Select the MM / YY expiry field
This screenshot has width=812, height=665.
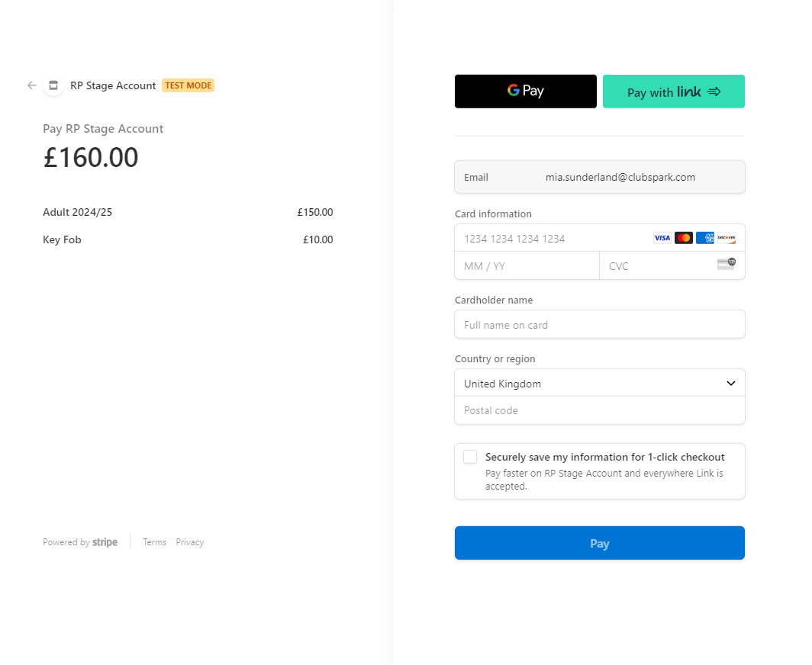[527, 266]
